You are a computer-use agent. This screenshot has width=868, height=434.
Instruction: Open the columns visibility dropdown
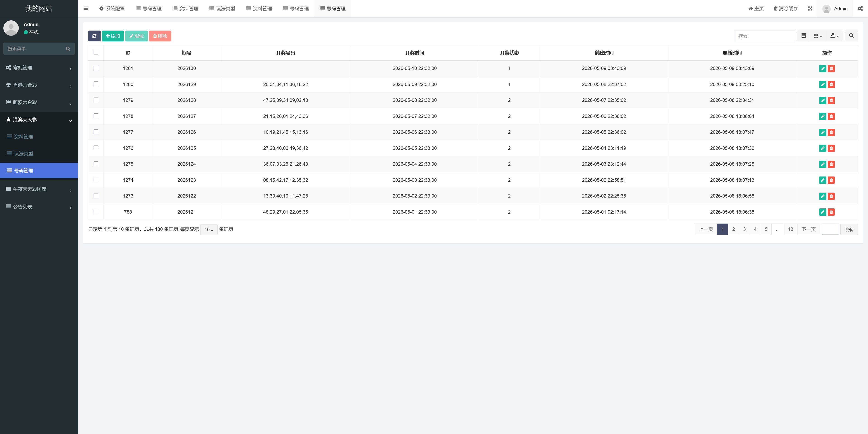[x=818, y=36]
